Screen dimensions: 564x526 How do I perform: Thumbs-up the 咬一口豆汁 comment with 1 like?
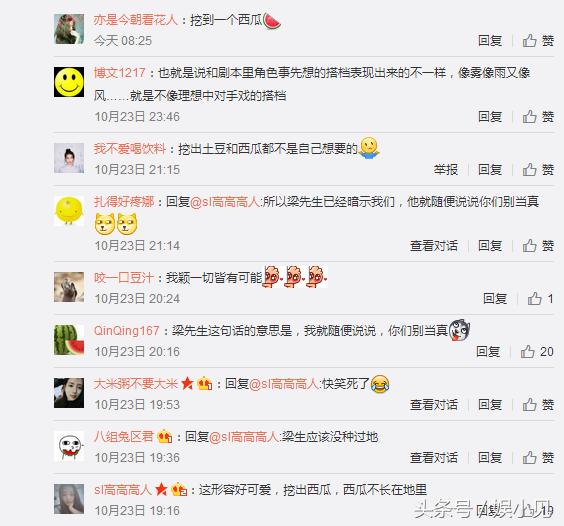(540, 299)
